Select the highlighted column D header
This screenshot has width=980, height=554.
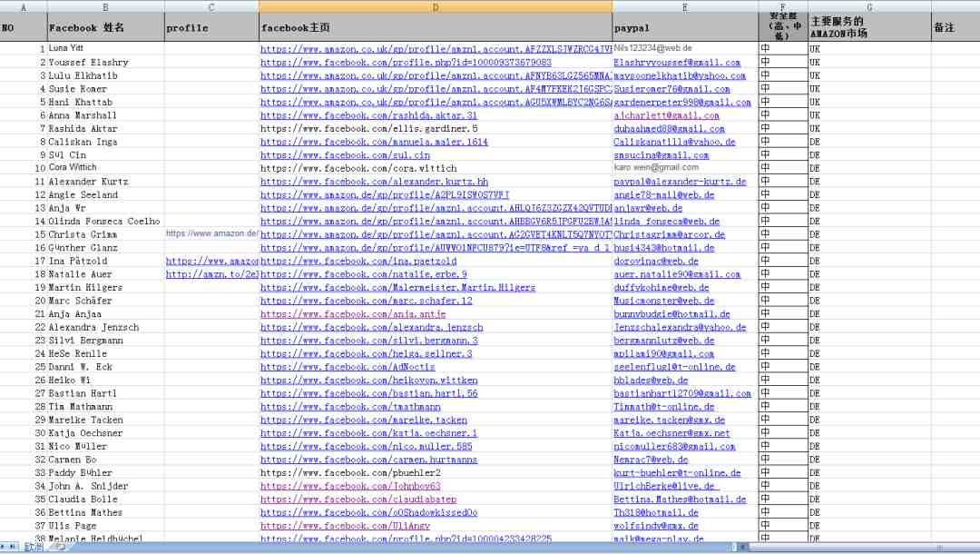436,7
